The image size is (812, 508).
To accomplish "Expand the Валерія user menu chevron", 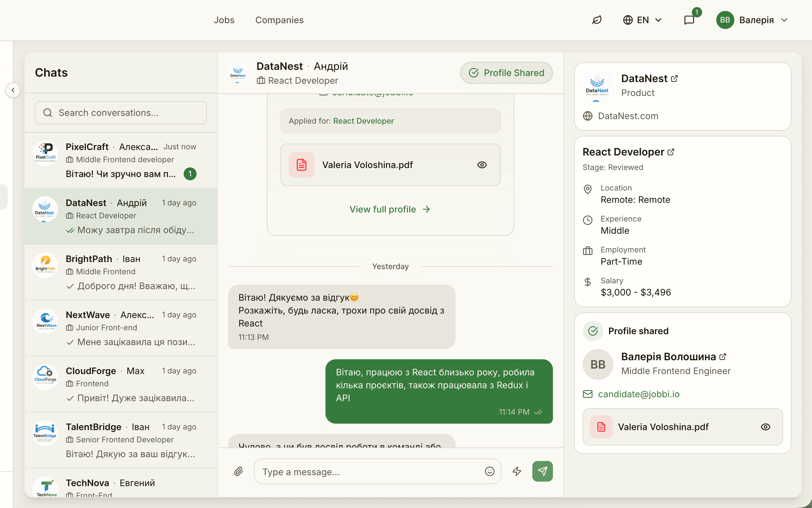I will click(x=784, y=20).
